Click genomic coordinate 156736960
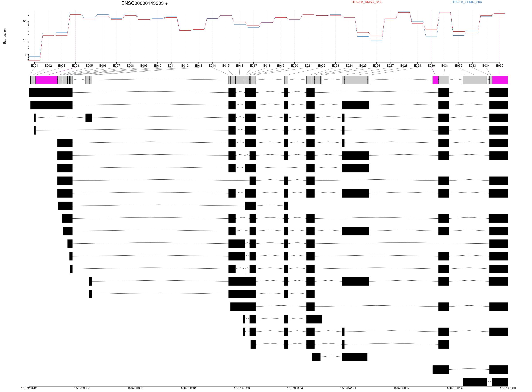Image resolution: width=532 pixels, height=392 pixels. coord(508,388)
